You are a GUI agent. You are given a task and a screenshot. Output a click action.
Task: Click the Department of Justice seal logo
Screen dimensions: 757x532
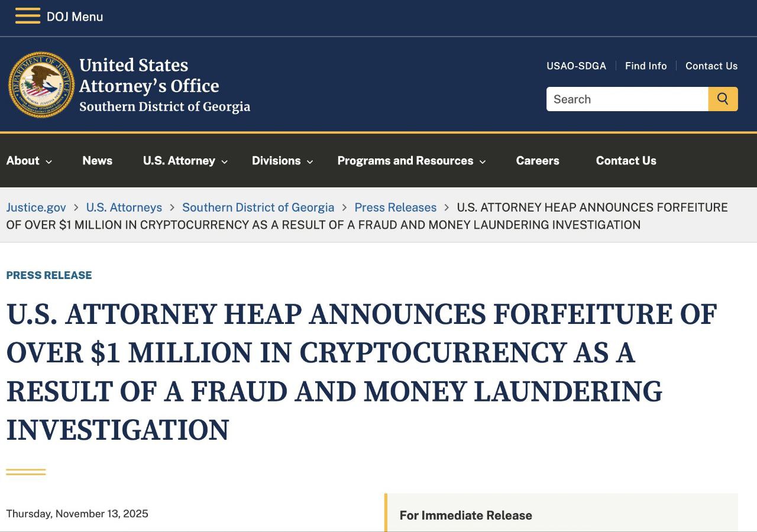click(41, 85)
